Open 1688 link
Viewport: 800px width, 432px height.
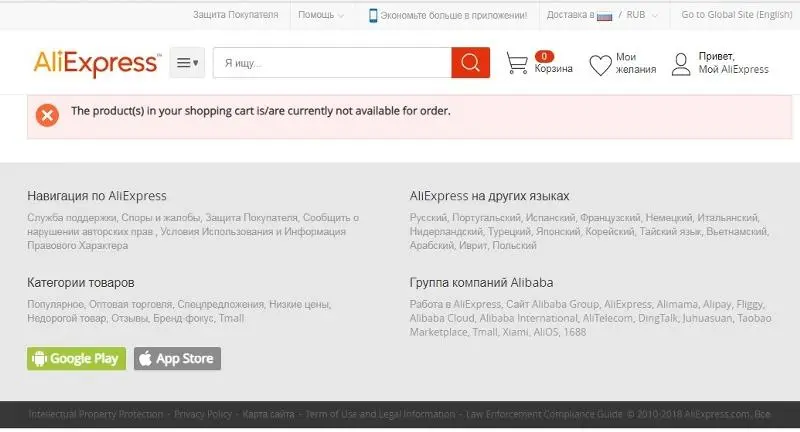[575, 332]
